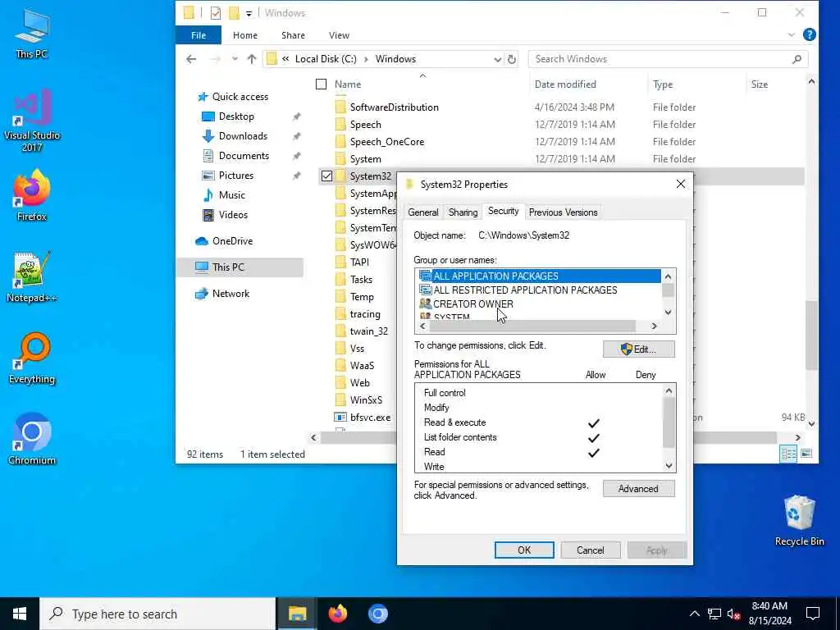The height and width of the screenshot is (630, 840).
Task: Click muted volume tray icon
Action: (733, 614)
